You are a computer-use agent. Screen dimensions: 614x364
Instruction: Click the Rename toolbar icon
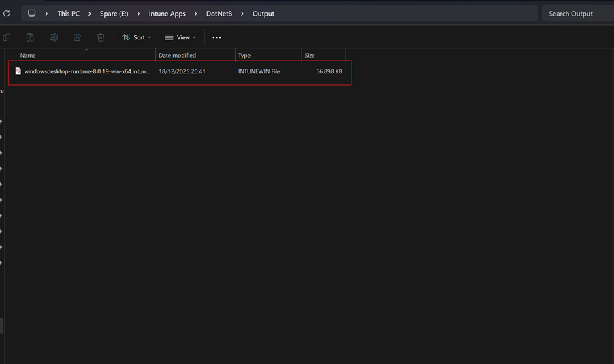54,37
